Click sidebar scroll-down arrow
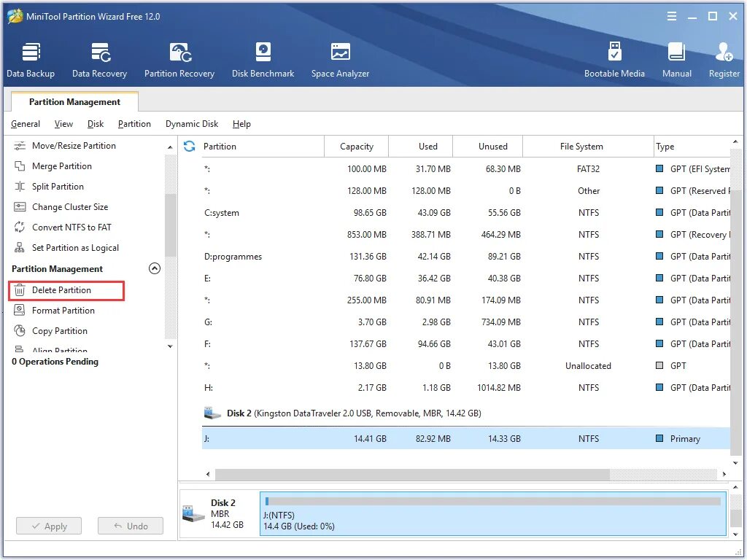The height and width of the screenshot is (560, 747). 170,346
